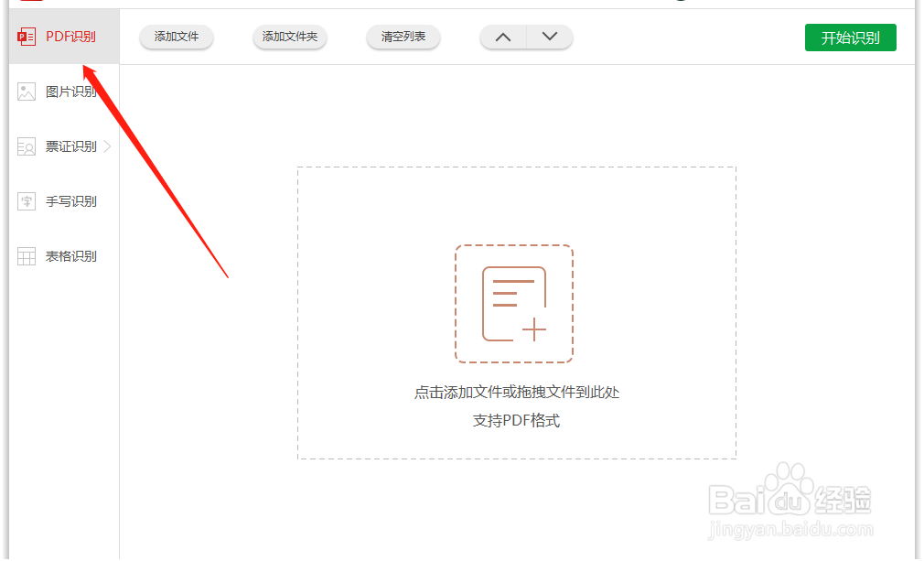This screenshot has width=924, height=561.
Task: Expand the 票证识别 submenu arrow
Action: click(107, 146)
